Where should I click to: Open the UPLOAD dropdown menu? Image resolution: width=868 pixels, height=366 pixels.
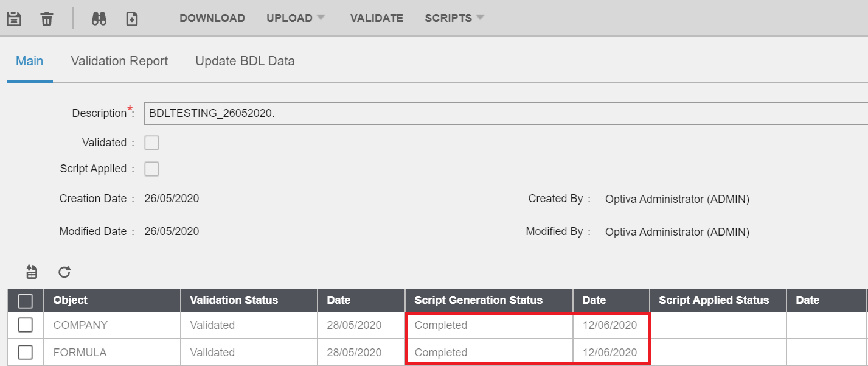[295, 18]
